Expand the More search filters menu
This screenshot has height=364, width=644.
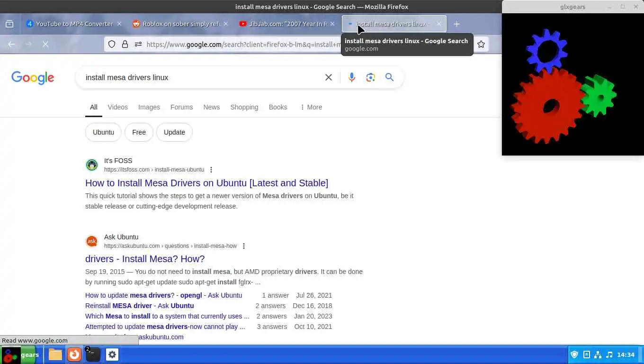tap(311, 107)
